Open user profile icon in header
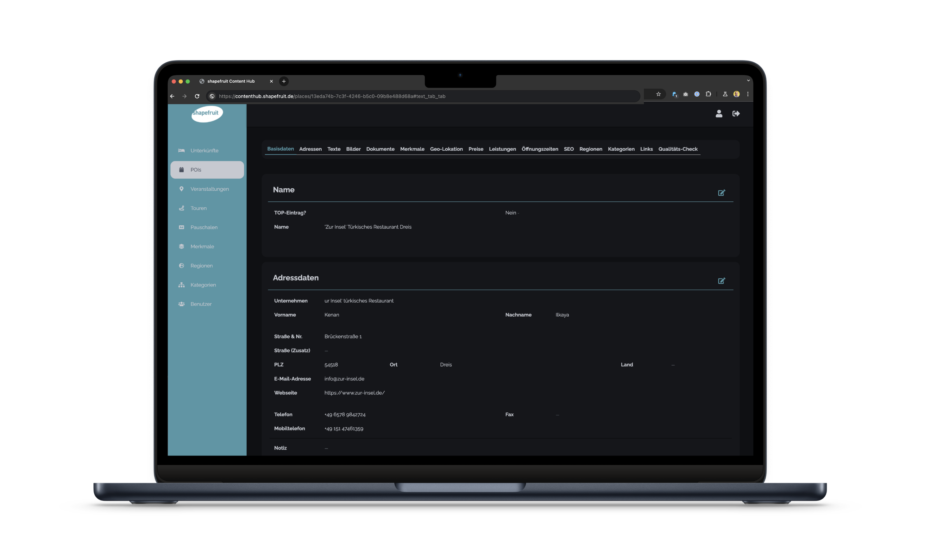Viewport: 937px width, 560px height. click(x=719, y=114)
